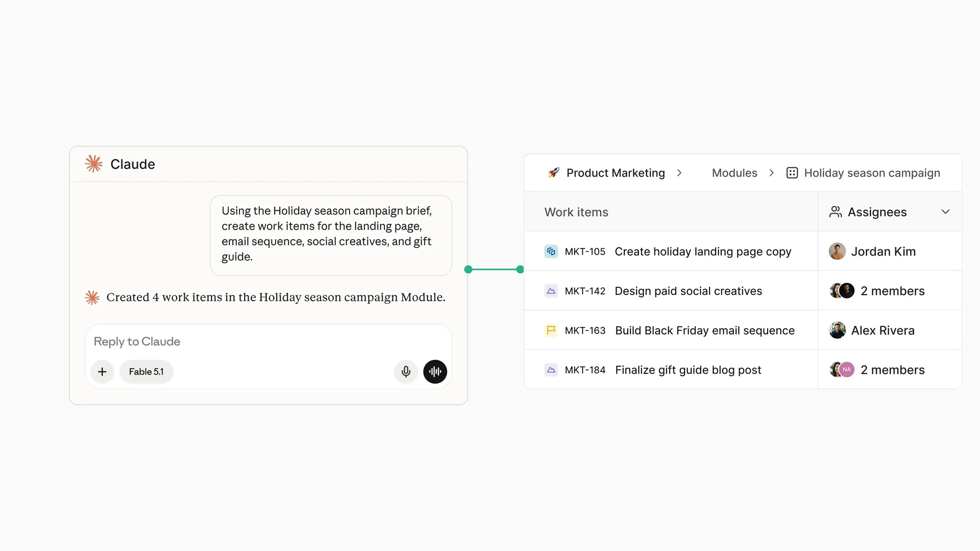The image size is (980, 551).
Task: Click chevron after Product Marketing breadcrumb
Action: click(x=679, y=173)
